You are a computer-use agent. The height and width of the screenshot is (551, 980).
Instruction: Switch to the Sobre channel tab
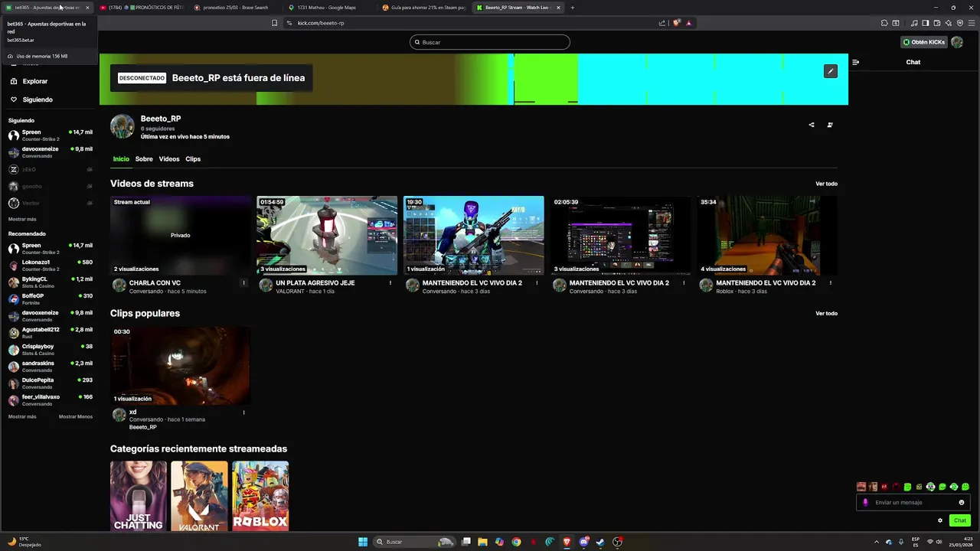[144, 159]
